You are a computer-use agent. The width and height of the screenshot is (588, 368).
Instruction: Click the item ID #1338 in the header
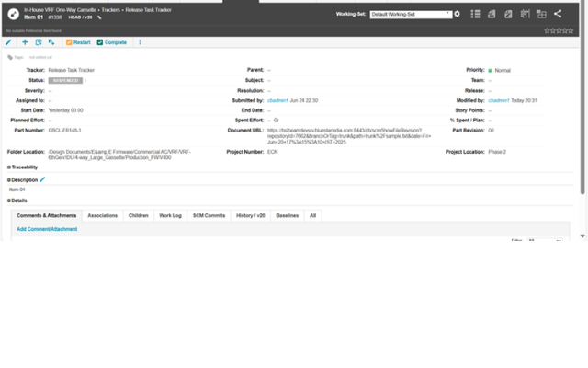(55, 17)
